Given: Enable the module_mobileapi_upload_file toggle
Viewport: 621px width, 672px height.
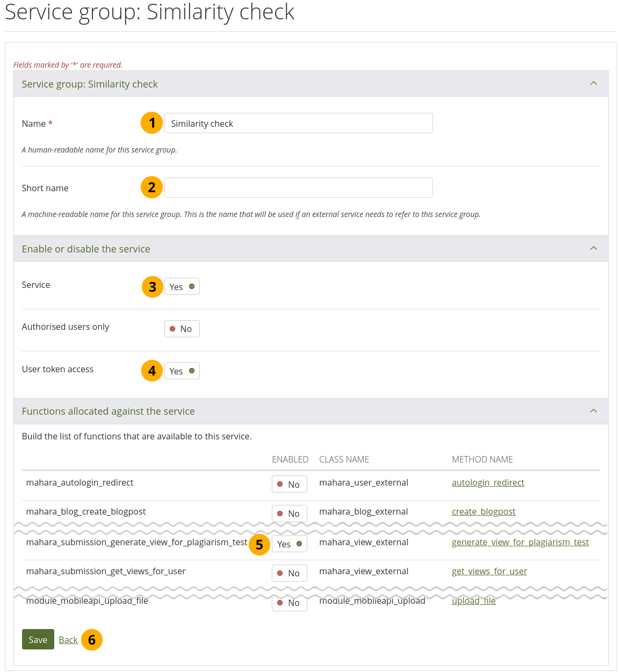Looking at the screenshot, I should pyautogui.click(x=289, y=603).
